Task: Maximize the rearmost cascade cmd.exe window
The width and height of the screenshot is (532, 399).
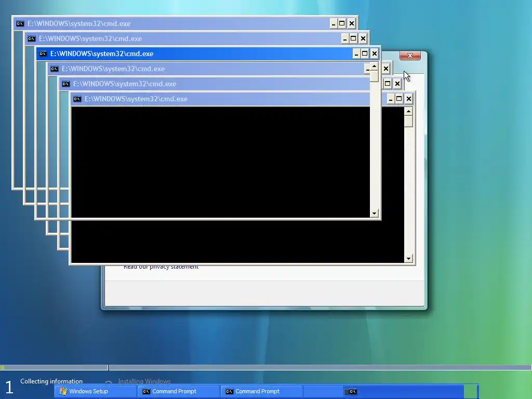Action: pos(342,23)
